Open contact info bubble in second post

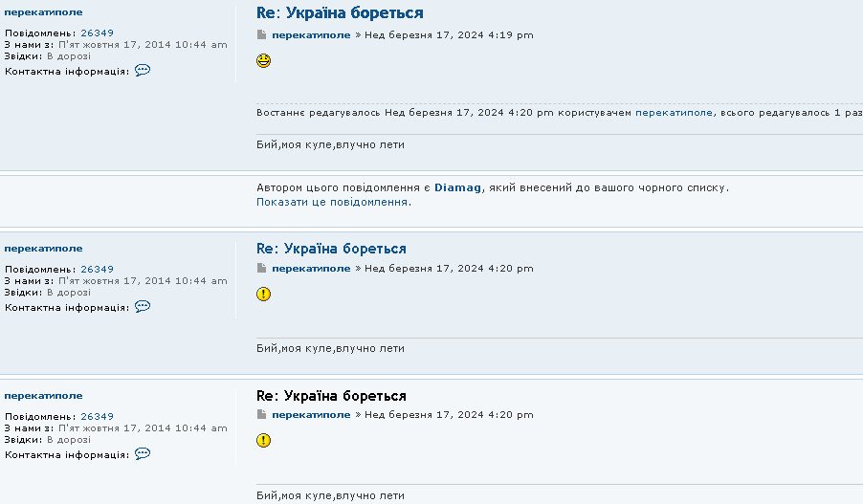[x=143, y=306]
